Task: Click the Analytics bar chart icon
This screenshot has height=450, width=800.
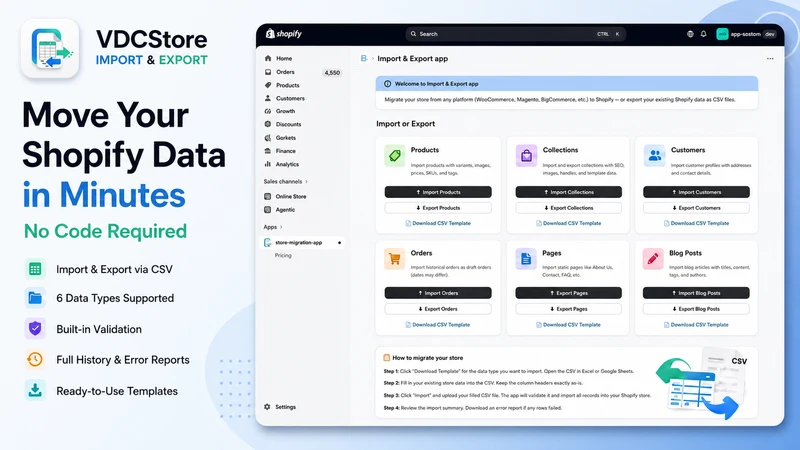Action: pyautogui.click(x=268, y=164)
